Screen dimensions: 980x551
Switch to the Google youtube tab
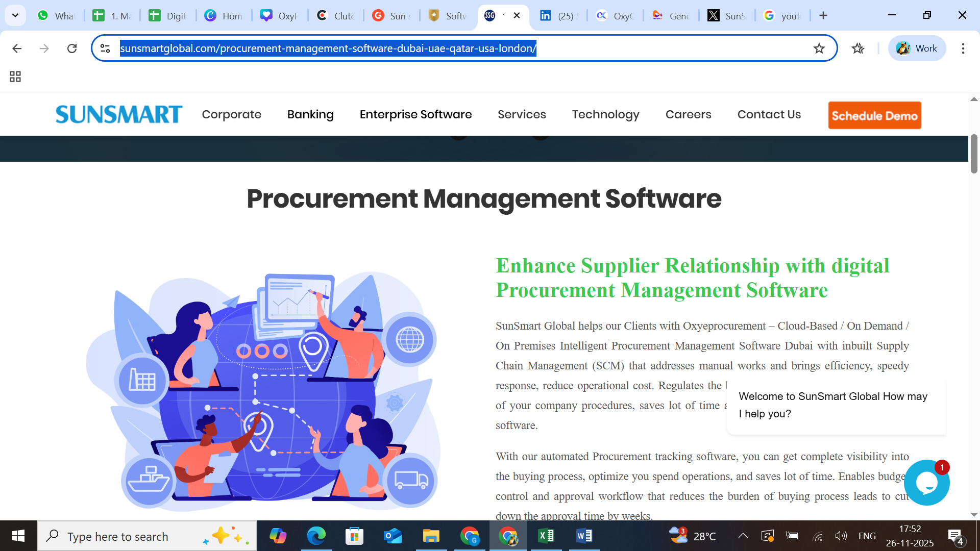(x=782, y=16)
